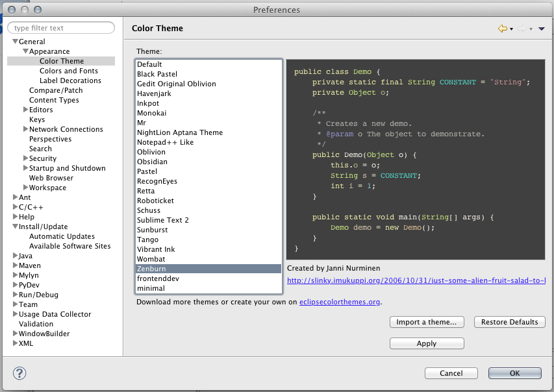
Task: Open the slinky.imukuppi.org theme link
Action: tap(416, 280)
